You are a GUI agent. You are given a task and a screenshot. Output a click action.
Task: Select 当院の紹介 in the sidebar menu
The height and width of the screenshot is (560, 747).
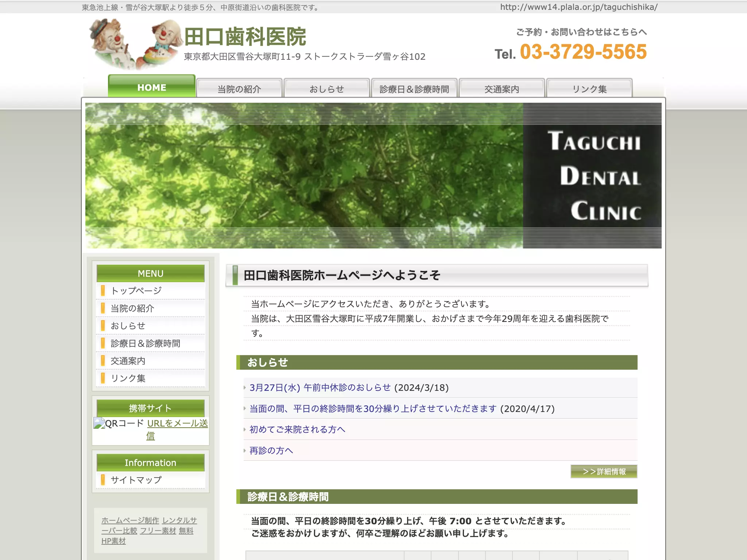tap(151, 308)
